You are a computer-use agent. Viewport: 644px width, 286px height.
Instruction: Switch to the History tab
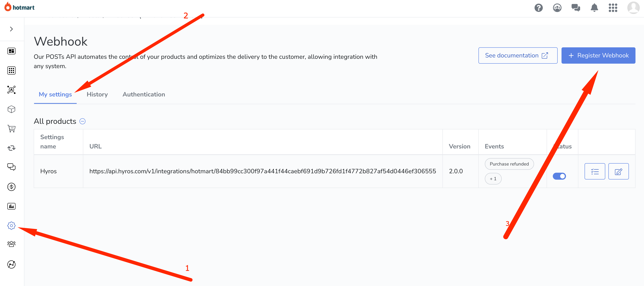point(97,94)
